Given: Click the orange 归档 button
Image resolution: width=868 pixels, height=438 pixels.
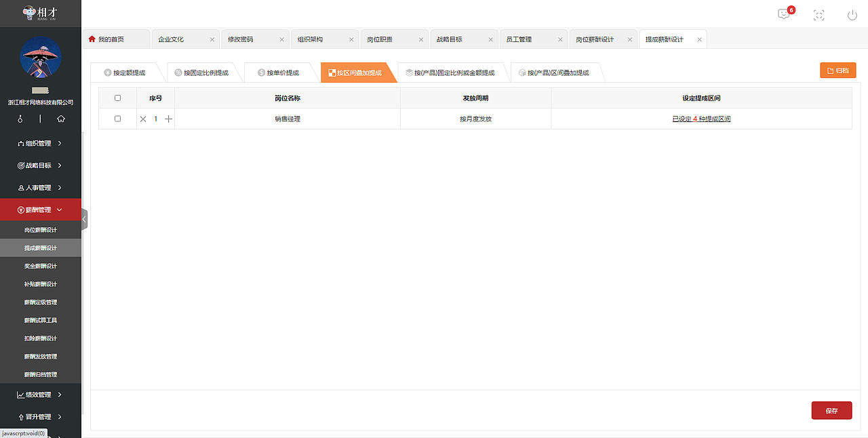Looking at the screenshot, I should 838,71.
